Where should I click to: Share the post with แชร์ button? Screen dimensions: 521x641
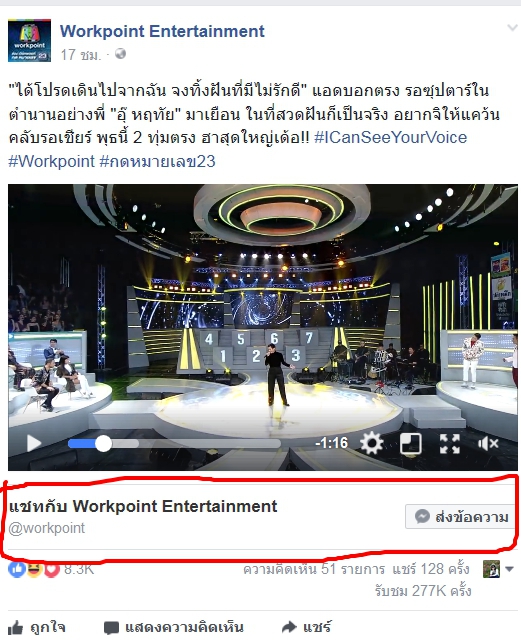click(x=307, y=627)
